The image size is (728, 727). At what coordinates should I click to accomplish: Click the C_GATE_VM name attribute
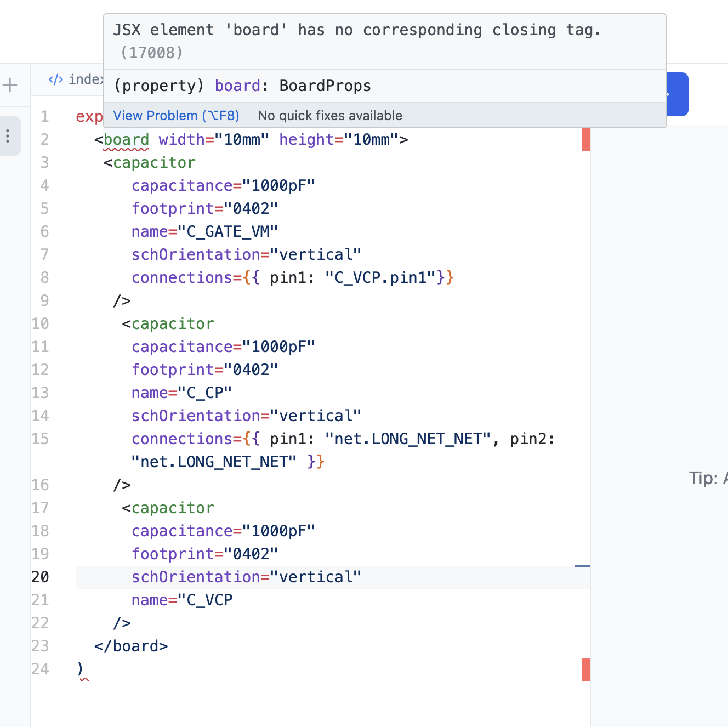coord(204,232)
